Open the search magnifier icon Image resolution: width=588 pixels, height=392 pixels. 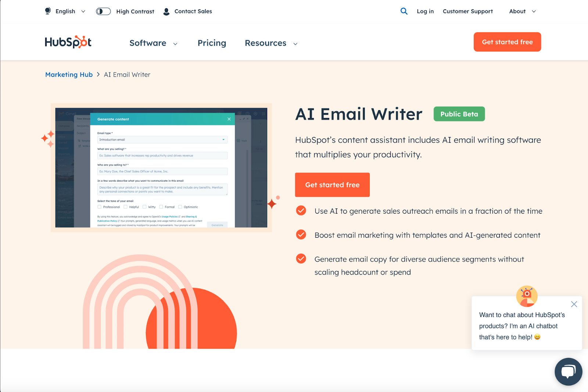pyautogui.click(x=404, y=11)
